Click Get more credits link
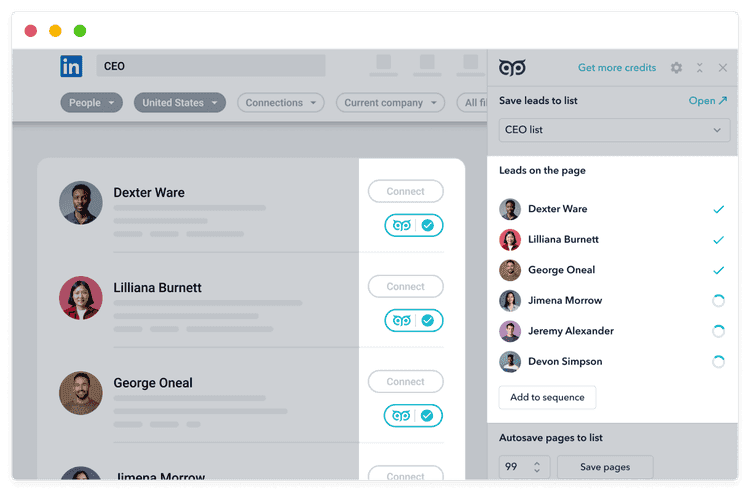This screenshot has width=750, height=492. tap(617, 68)
